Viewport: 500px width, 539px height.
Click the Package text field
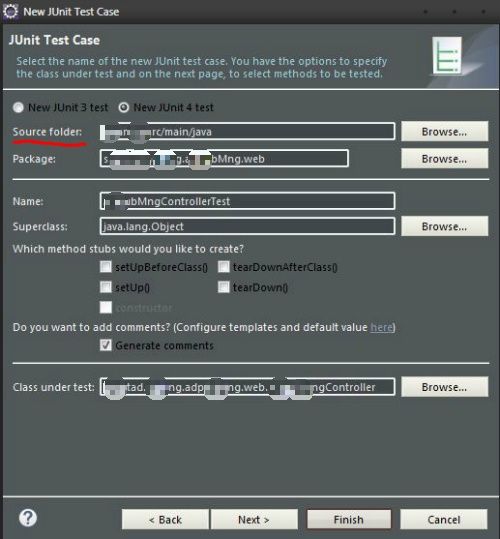pos(224,158)
